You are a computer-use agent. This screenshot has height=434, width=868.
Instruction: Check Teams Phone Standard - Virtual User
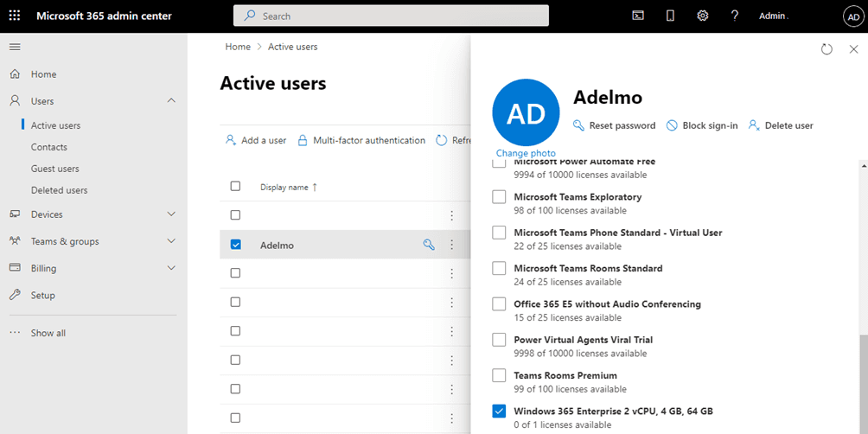pyautogui.click(x=499, y=233)
